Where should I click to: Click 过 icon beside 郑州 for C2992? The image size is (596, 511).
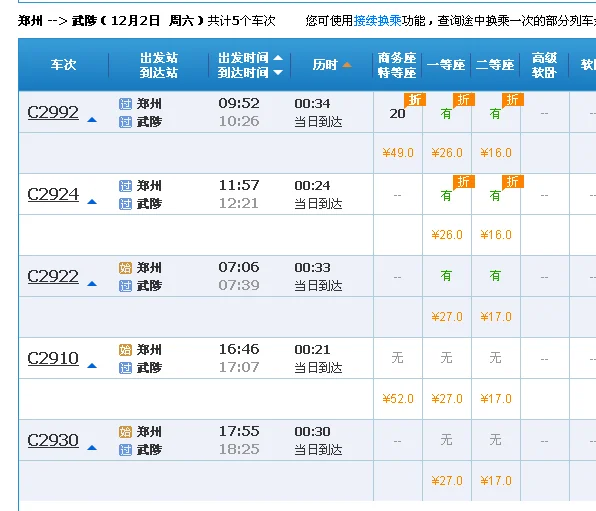(125, 104)
